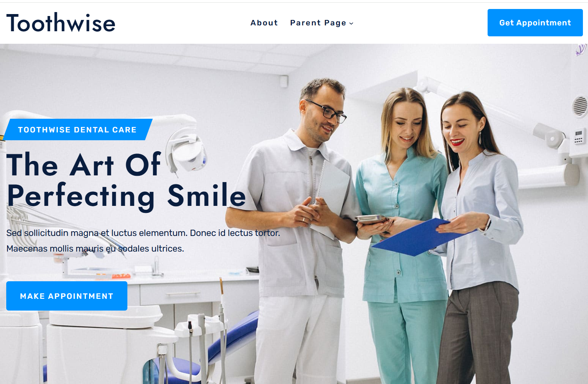Click the round wall vent
This screenshot has height=384, width=588.
coord(580,106)
